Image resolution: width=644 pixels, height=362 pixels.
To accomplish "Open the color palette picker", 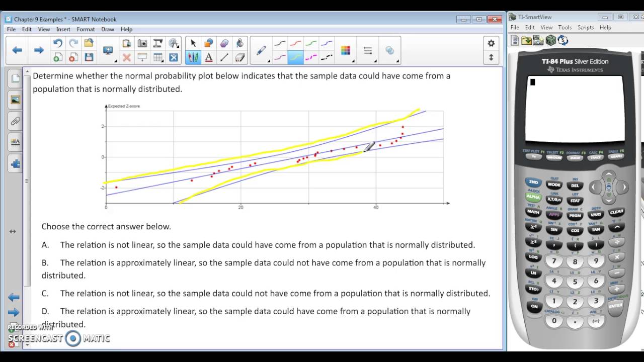I will 346,50.
